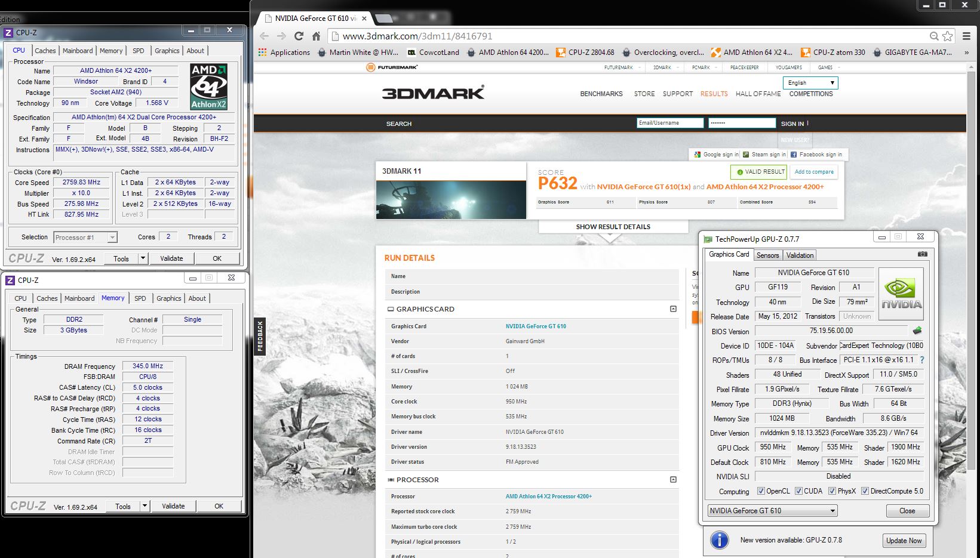This screenshot has height=558, width=980.
Task: Click the Chrome home icon
Action: click(x=316, y=36)
